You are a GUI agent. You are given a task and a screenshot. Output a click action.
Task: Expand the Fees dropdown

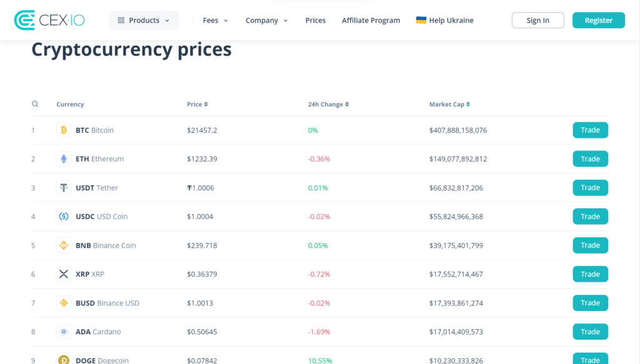[x=215, y=20]
